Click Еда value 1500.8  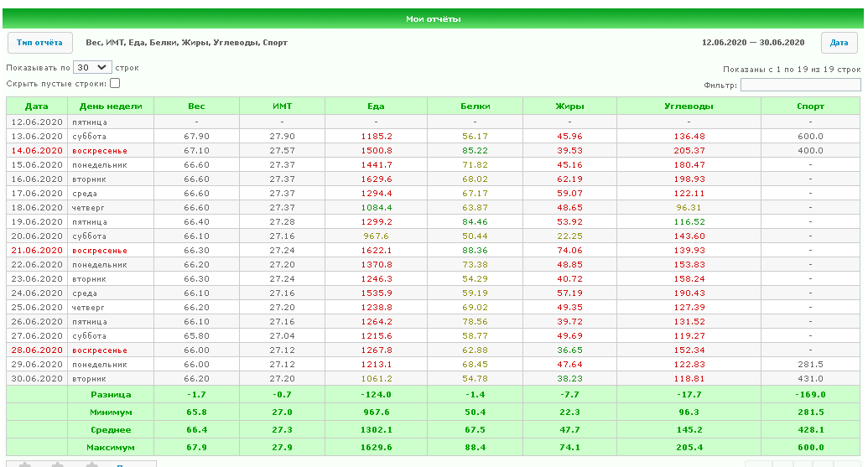tap(377, 151)
